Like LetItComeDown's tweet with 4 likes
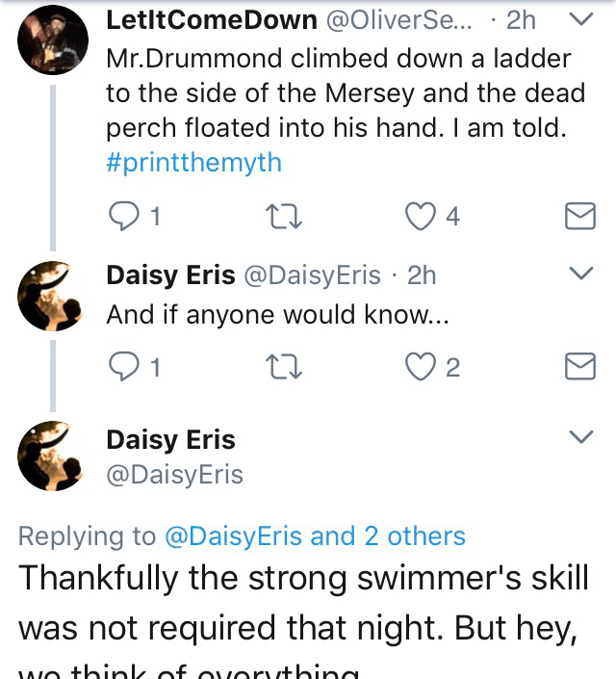The height and width of the screenshot is (679, 616). 419,217
